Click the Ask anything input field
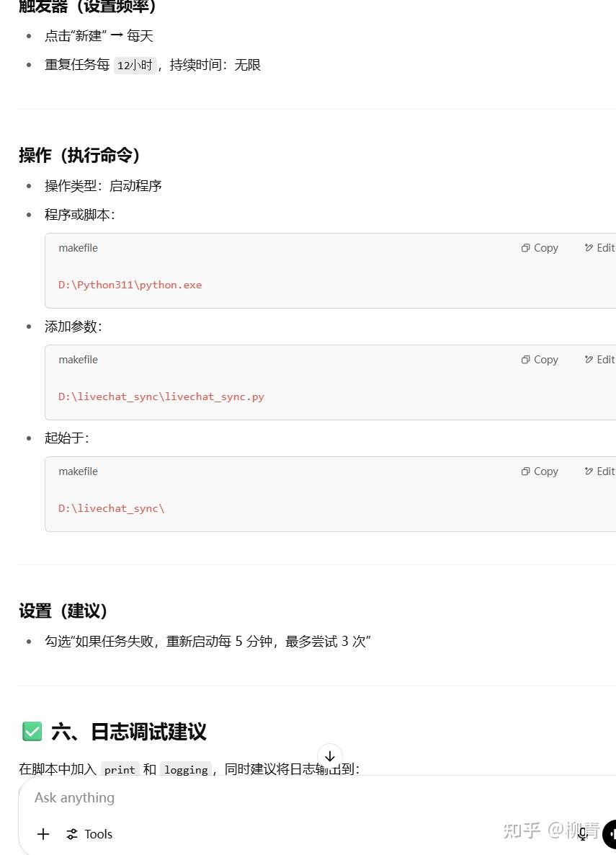The width and height of the screenshot is (616, 855). [x=216, y=797]
